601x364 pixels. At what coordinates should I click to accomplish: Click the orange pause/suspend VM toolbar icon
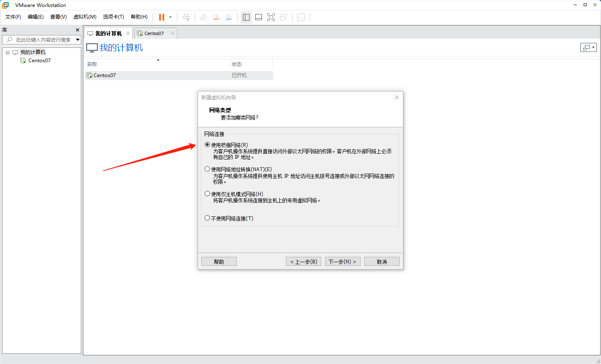tap(162, 17)
